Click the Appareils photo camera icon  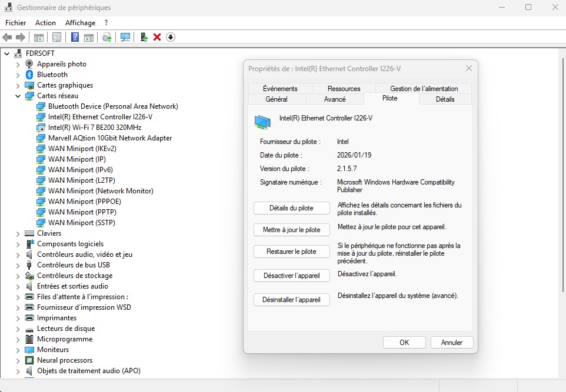pos(29,64)
